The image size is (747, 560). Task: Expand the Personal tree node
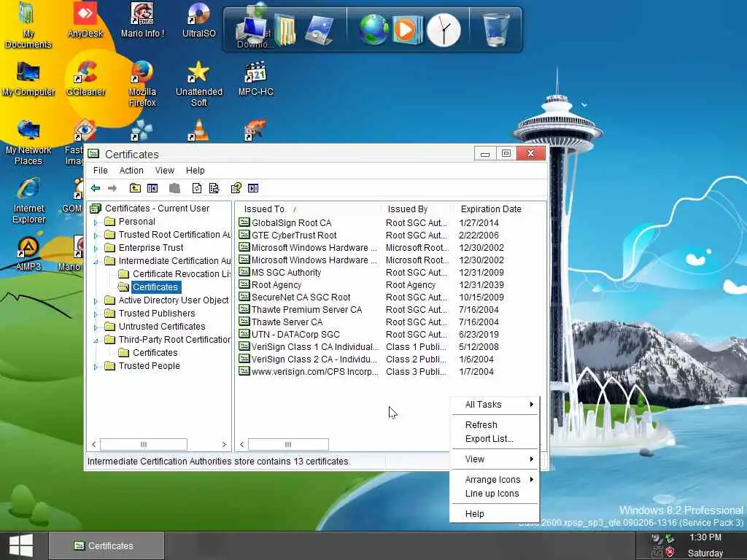pyautogui.click(x=96, y=222)
